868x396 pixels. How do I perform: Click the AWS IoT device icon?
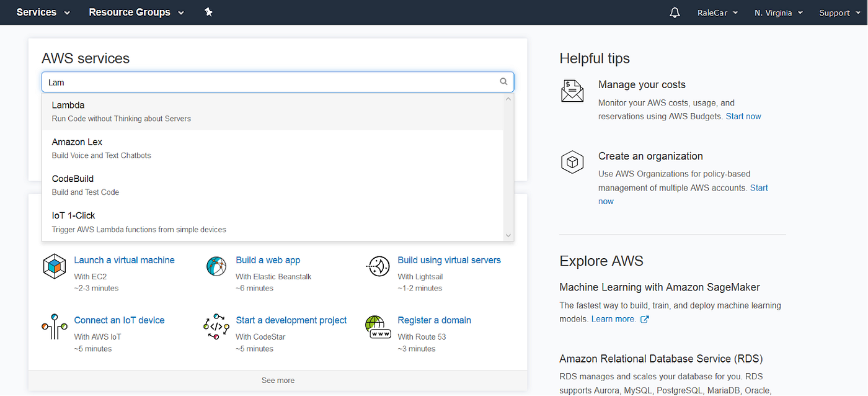(x=55, y=326)
